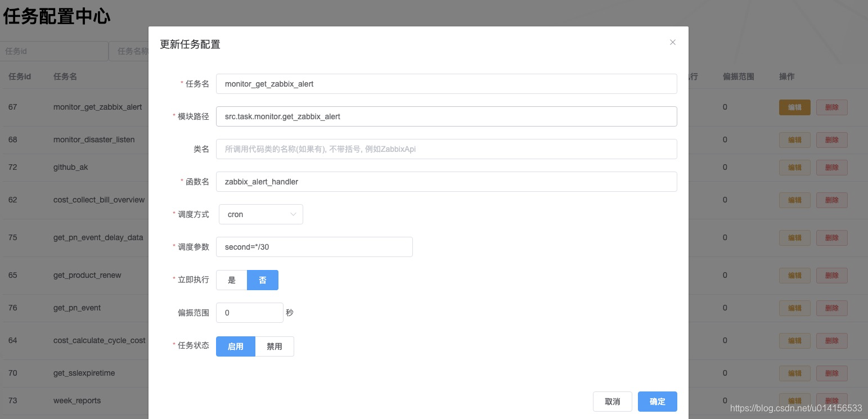
Task: Click 删除 for get_pn_event_delay_data row
Action: click(x=832, y=238)
